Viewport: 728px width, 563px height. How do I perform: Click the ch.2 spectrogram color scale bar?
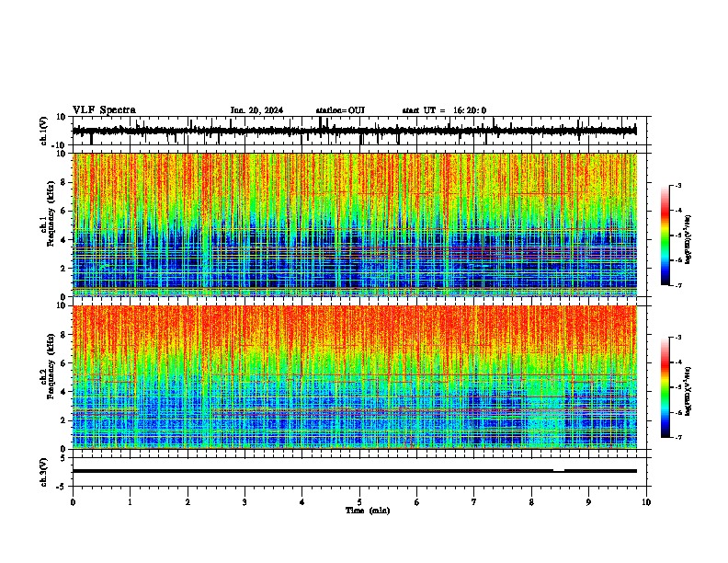[665, 387]
